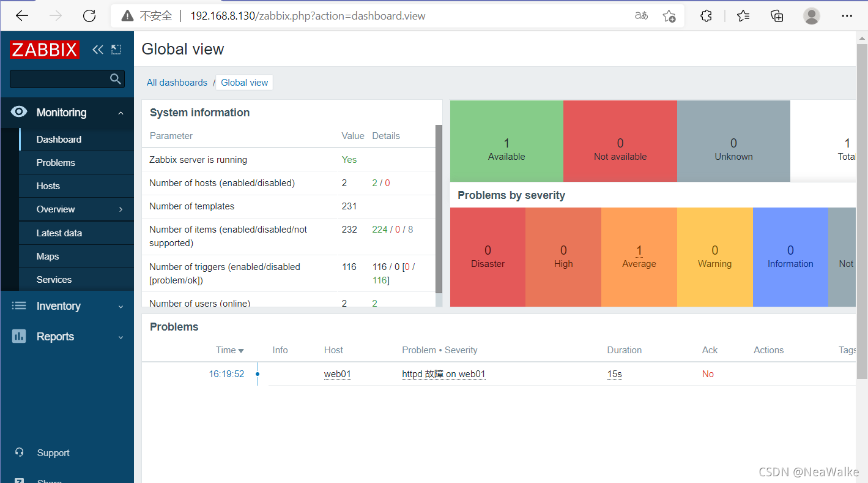Click the Problems by severity title
868x483 pixels.
coord(511,195)
